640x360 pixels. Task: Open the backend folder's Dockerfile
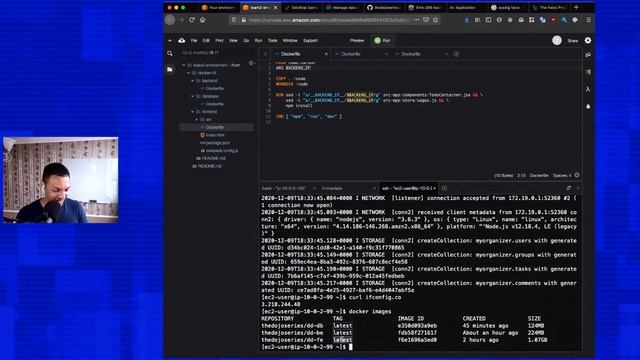click(214, 89)
